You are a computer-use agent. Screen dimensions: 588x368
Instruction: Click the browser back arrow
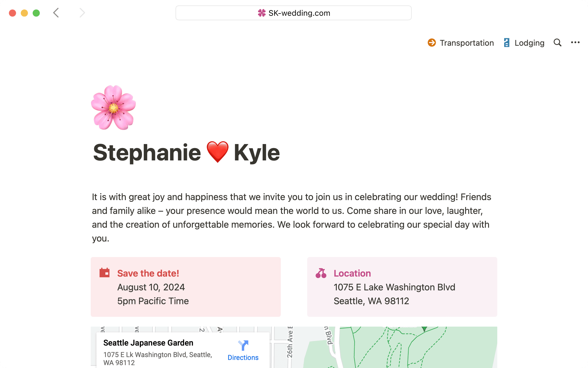(x=56, y=13)
